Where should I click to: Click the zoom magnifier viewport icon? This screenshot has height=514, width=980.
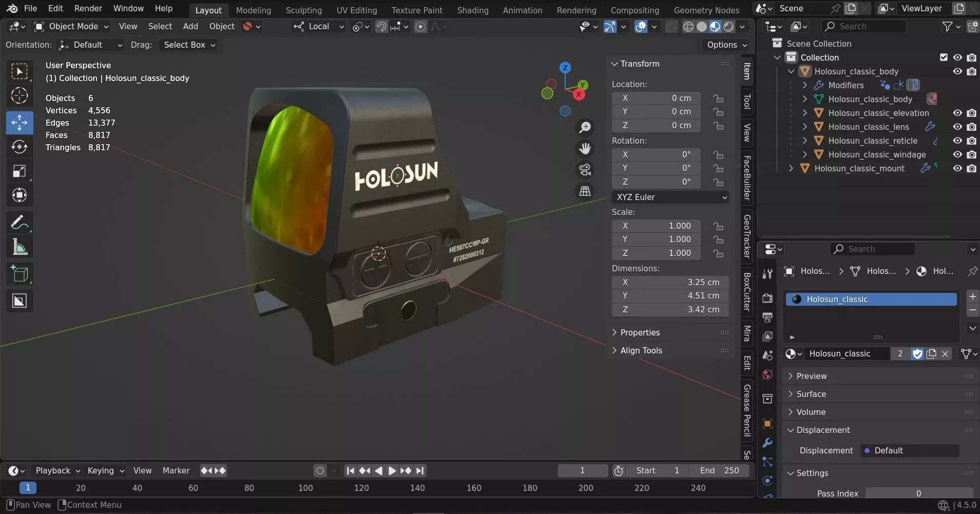click(585, 127)
